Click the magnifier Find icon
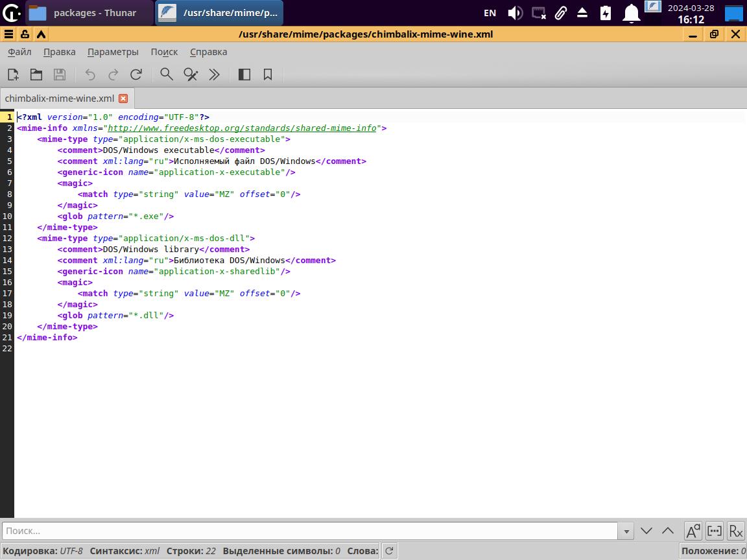747x560 pixels. [167, 75]
